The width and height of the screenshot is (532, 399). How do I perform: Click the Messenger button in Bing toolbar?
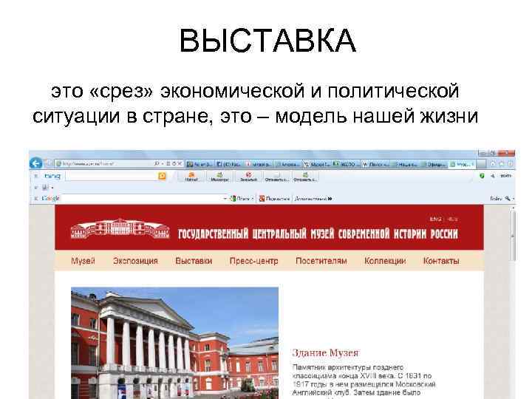click(x=219, y=177)
